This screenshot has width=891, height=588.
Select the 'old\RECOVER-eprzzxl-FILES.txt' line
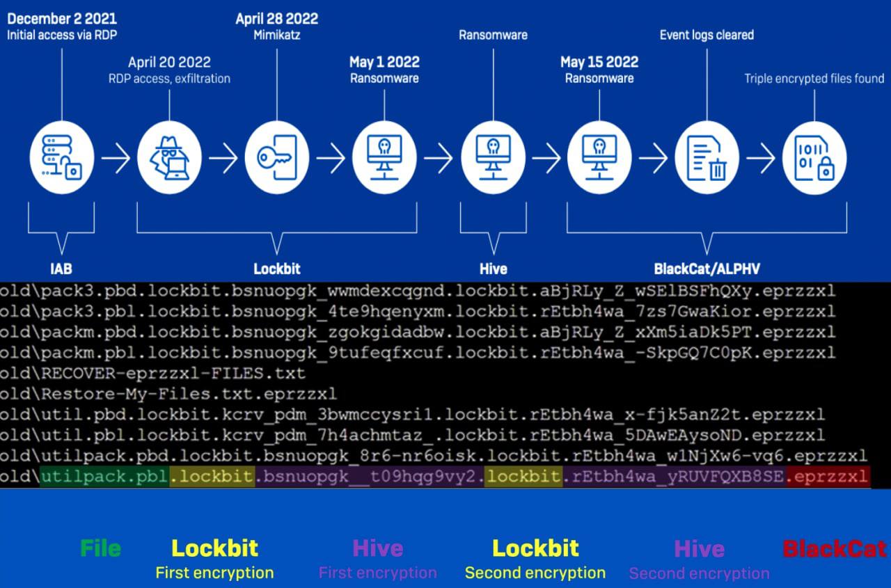(153, 374)
